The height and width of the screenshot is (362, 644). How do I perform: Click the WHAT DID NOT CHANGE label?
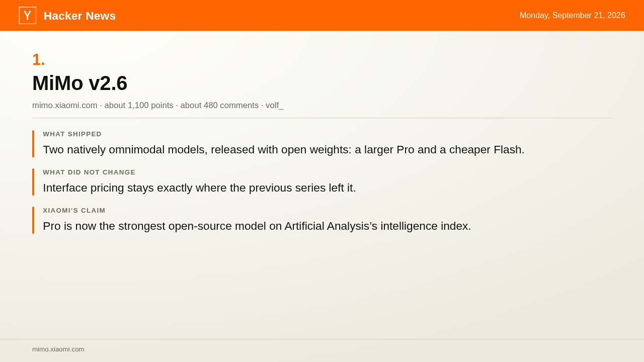89,172
